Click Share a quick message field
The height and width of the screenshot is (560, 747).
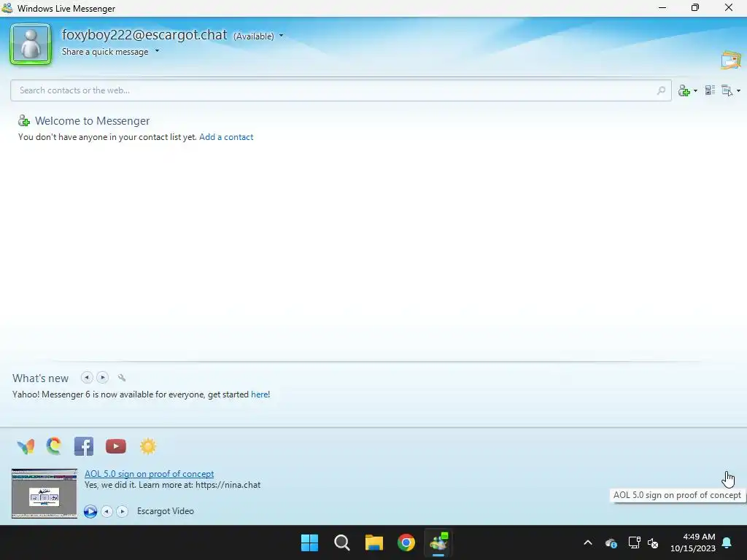coord(105,52)
